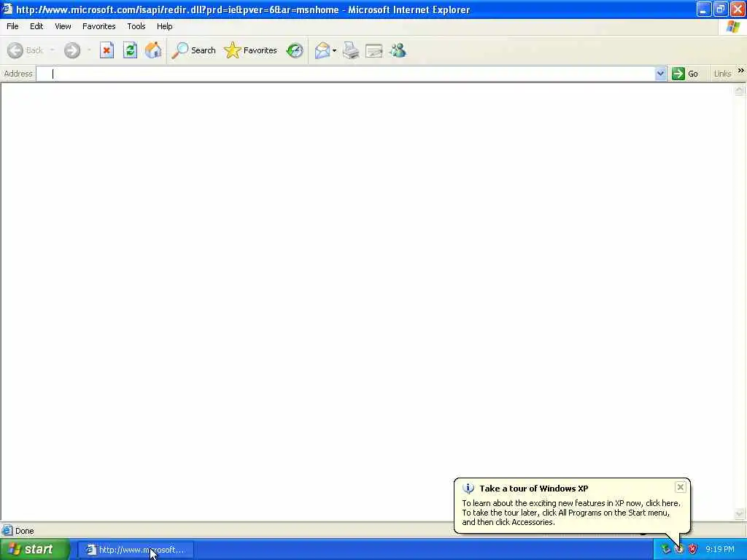
Task: Click the scrollbar down arrow
Action: (x=740, y=514)
